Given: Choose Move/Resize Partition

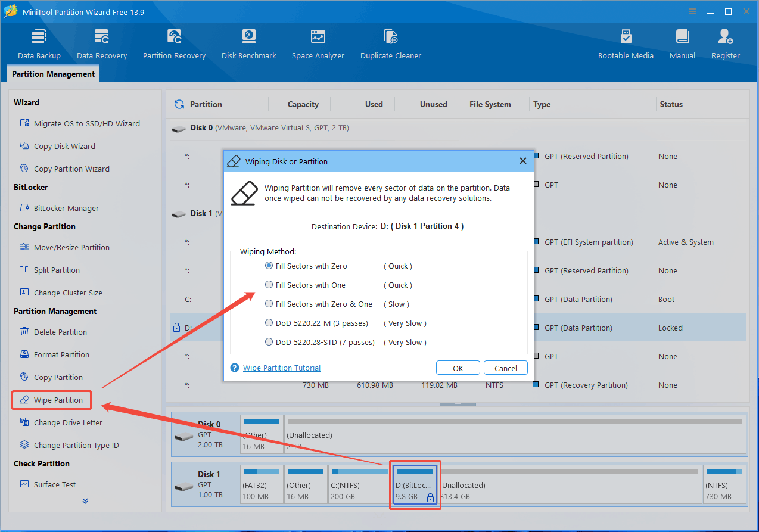Looking at the screenshot, I should (64, 247).
